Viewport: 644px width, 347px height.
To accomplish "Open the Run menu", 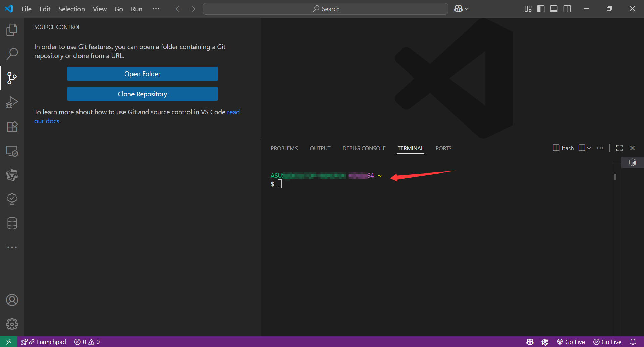I will (137, 9).
